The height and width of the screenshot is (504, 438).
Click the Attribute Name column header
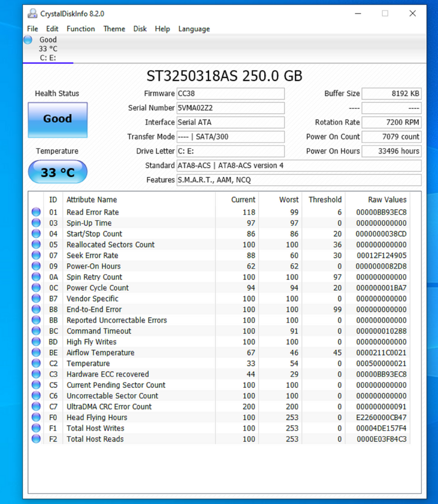point(139,200)
